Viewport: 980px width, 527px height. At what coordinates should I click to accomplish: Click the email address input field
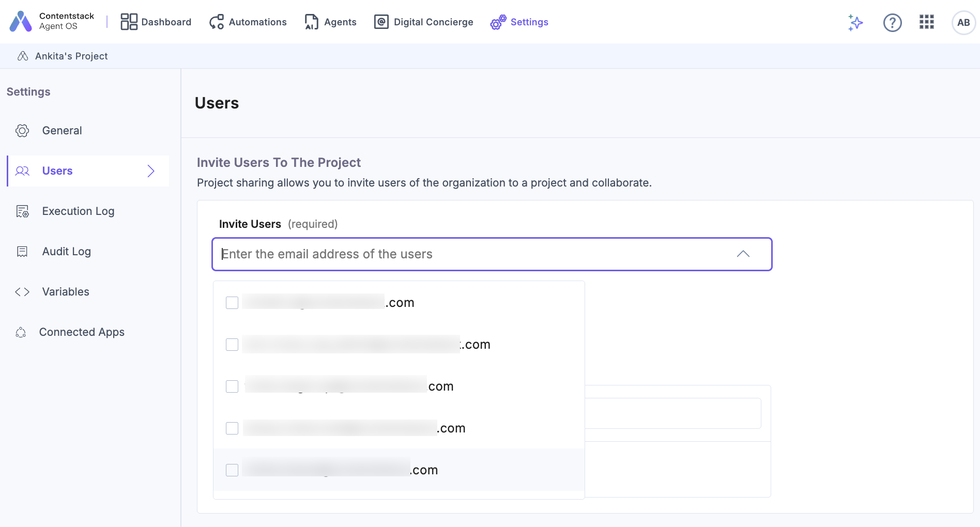[465, 254]
